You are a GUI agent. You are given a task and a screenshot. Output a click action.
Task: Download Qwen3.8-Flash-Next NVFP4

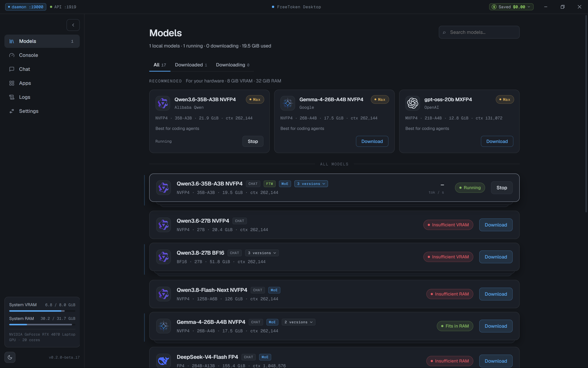pyautogui.click(x=496, y=294)
